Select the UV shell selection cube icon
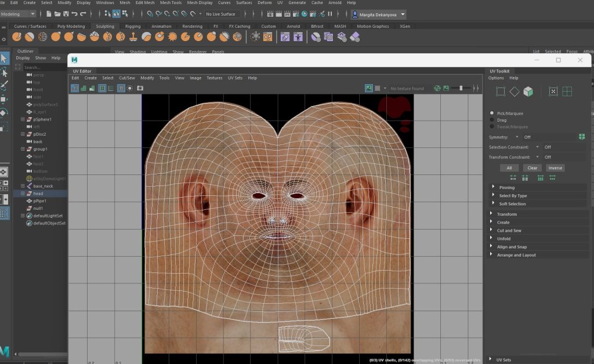The height and width of the screenshot is (364, 594). (x=528, y=92)
